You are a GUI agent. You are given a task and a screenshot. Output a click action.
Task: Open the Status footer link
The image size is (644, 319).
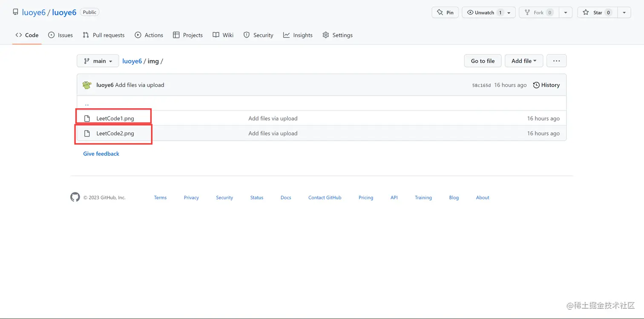[257, 197]
